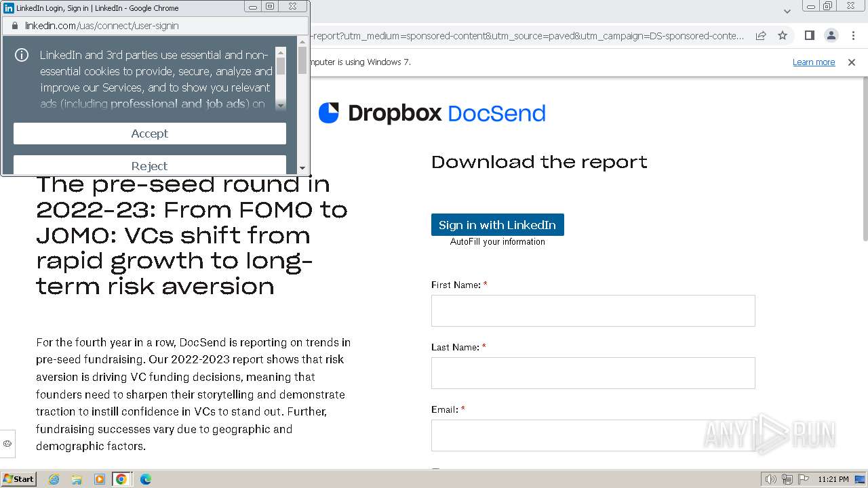The width and height of the screenshot is (868, 488).
Task: Focus the First Name input field
Action: pos(593,310)
